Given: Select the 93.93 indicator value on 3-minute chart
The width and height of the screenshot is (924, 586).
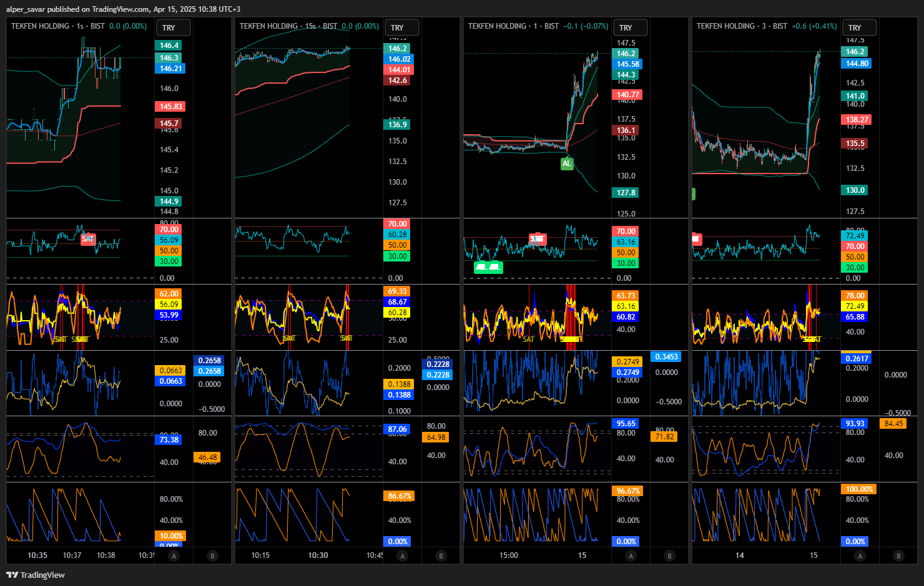Looking at the screenshot, I should coord(855,424).
